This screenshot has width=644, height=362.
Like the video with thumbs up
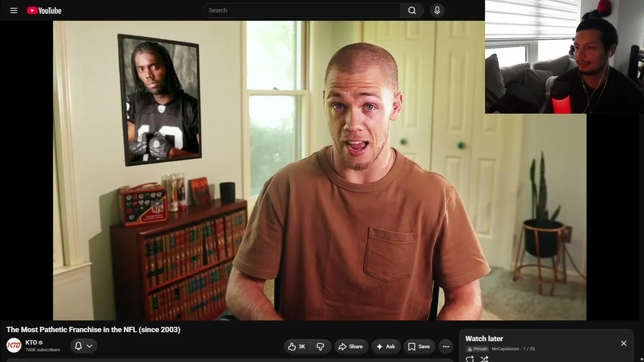297,346
